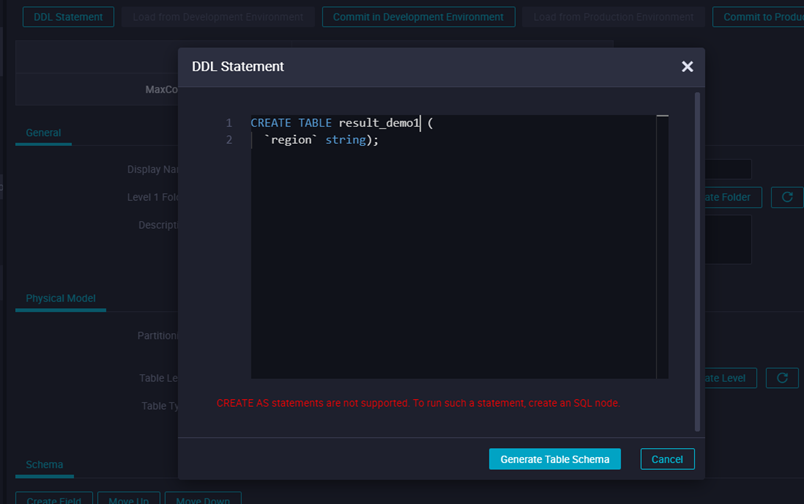This screenshot has width=804, height=504.
Task: Click the 'result_demo1' table name text
Action: click(379, 123)
